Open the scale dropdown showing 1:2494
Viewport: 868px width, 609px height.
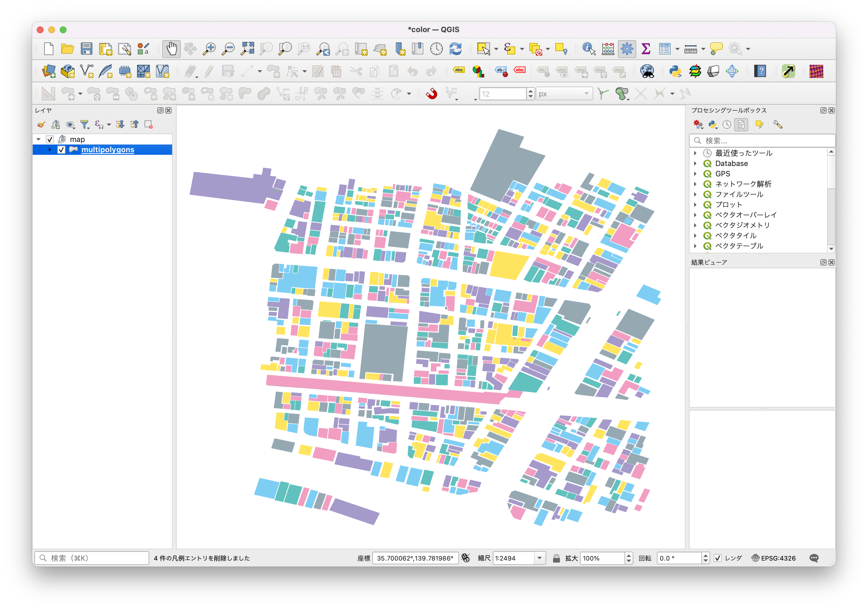pos(540,558)
